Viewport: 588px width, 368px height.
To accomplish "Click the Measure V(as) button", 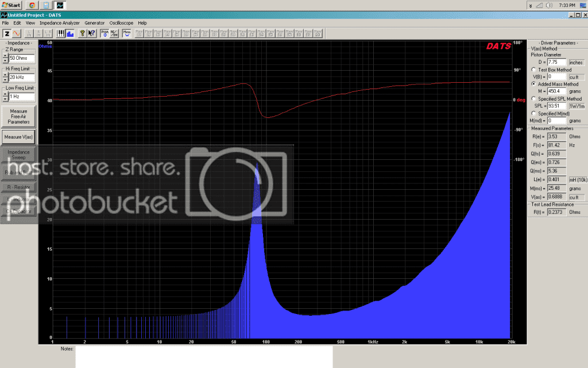I will (19, 137).
